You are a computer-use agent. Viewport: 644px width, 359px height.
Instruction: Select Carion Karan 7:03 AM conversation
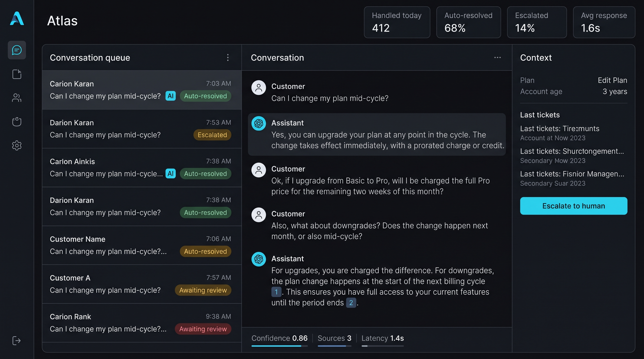point(142,90)
